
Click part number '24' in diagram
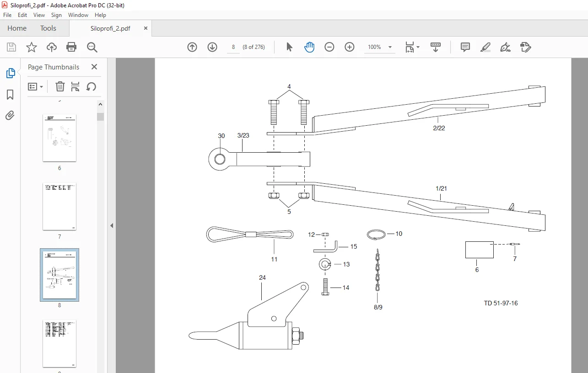(262, 277)
